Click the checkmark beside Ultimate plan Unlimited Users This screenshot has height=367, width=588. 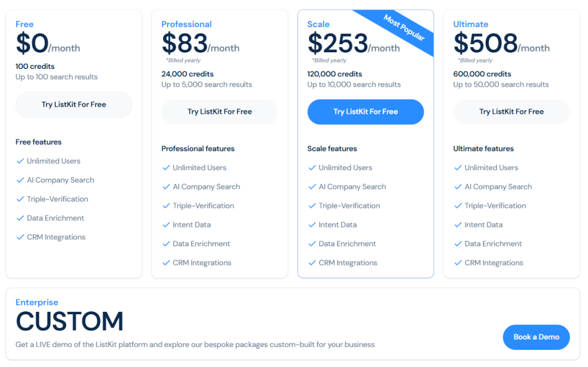[458, 168]
